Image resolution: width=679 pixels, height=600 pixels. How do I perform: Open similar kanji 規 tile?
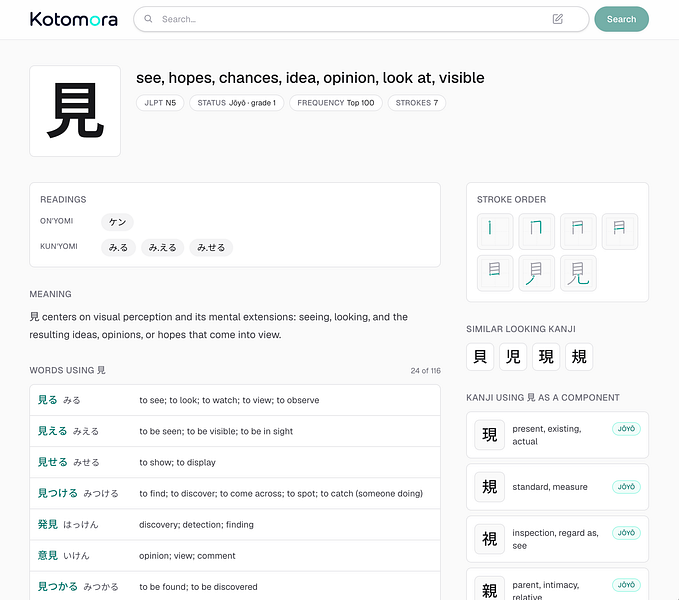tap(579, 357)
